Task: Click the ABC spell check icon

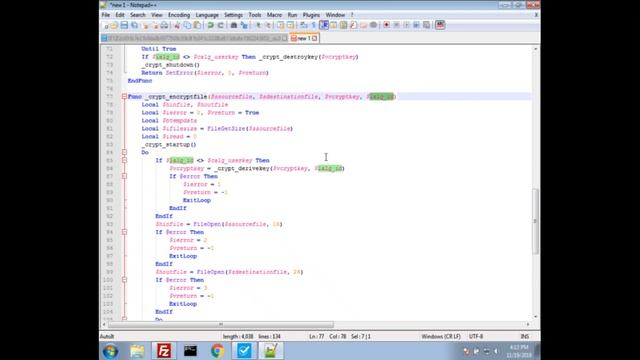Action: pyautogui.click(x=440, y=25)
